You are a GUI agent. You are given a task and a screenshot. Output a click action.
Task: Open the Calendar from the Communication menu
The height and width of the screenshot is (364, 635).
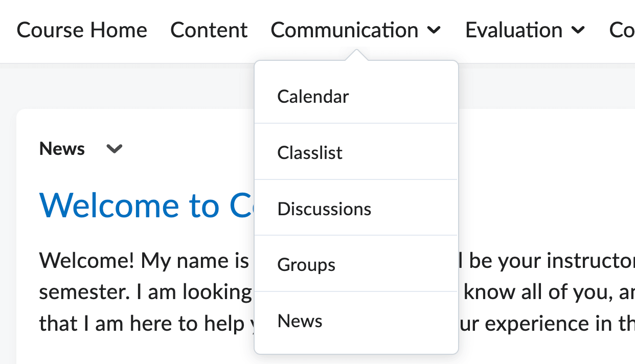313,96
